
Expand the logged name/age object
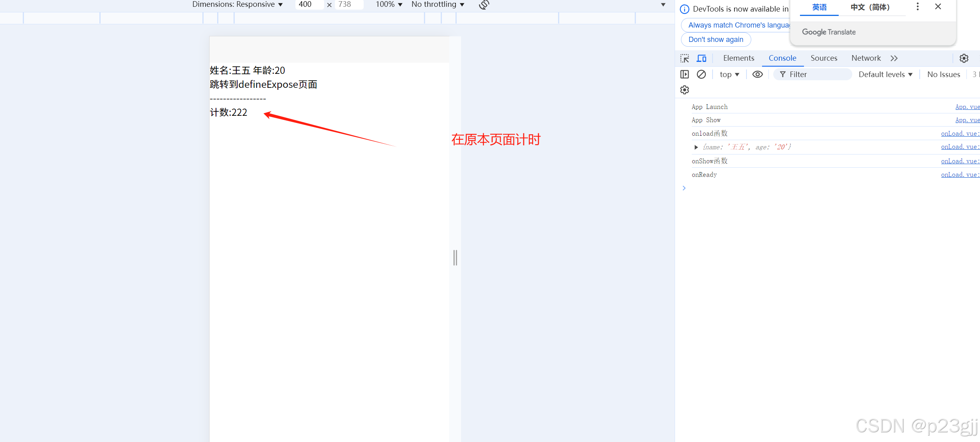696,147
